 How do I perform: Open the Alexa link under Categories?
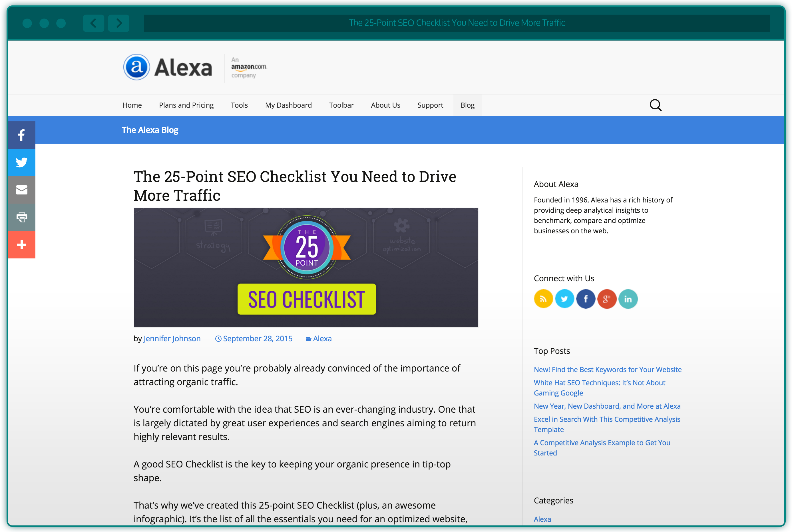(x=542, y=519)
